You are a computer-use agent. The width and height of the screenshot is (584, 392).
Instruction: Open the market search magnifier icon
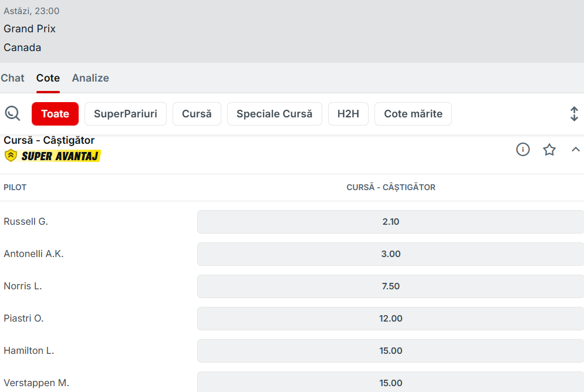click(12, 113)
